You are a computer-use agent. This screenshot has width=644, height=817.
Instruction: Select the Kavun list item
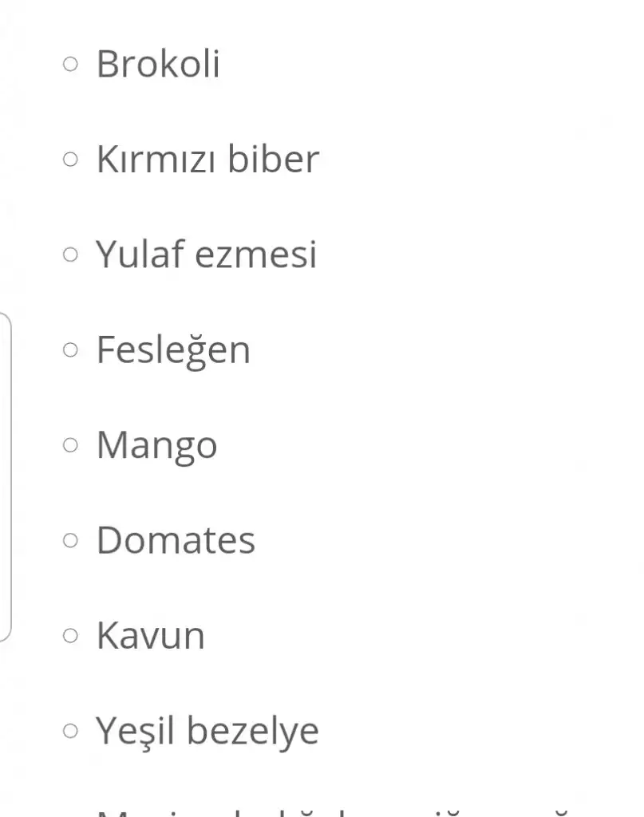click(151, 635)
